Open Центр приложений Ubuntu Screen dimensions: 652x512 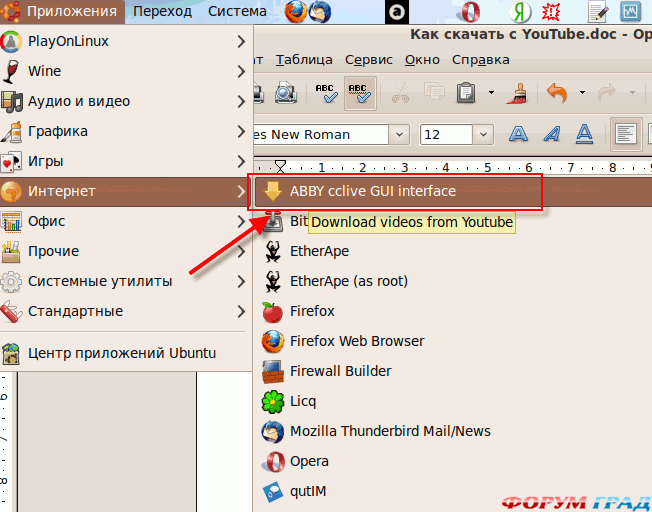(x=125, y=353)
